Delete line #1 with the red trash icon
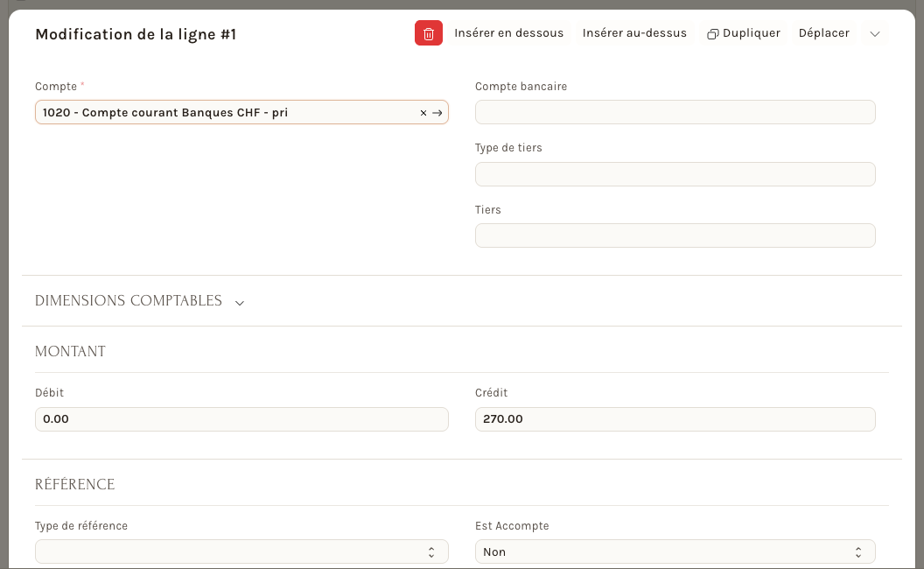 [429, 33]
